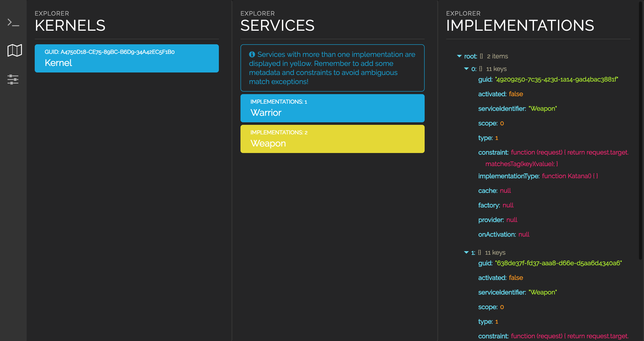The height and width of the screenshot is (341, 644).
Task: Click the Services panel heading
Action: (277, 25)
